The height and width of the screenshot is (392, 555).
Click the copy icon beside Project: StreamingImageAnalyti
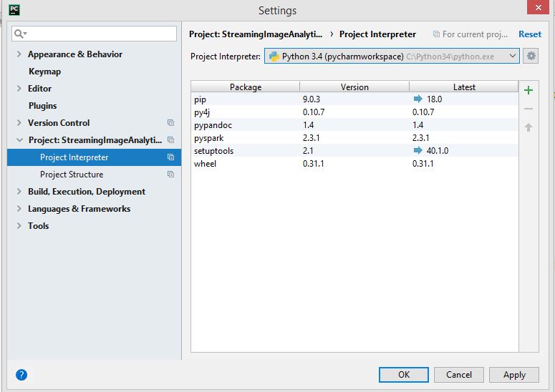pyautogui.click(x=170, y=140)
